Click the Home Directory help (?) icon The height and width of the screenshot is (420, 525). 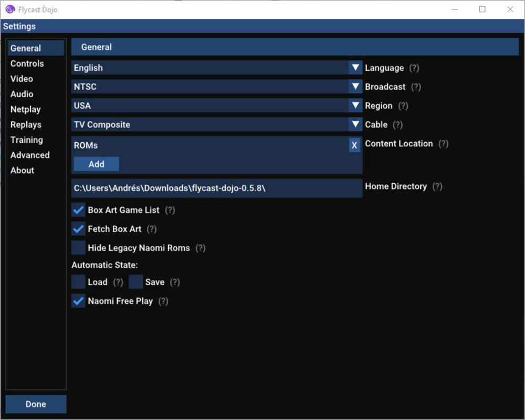[437, 186]
